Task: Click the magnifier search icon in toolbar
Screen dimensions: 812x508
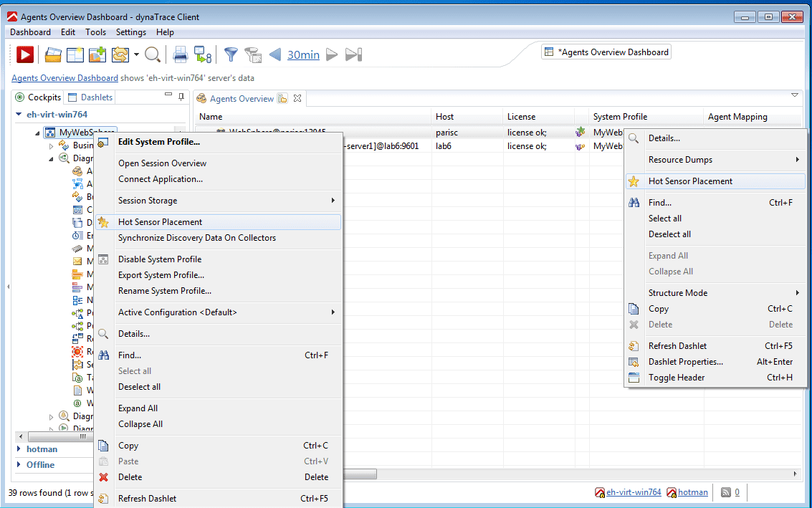Action: tap(152, 54)
